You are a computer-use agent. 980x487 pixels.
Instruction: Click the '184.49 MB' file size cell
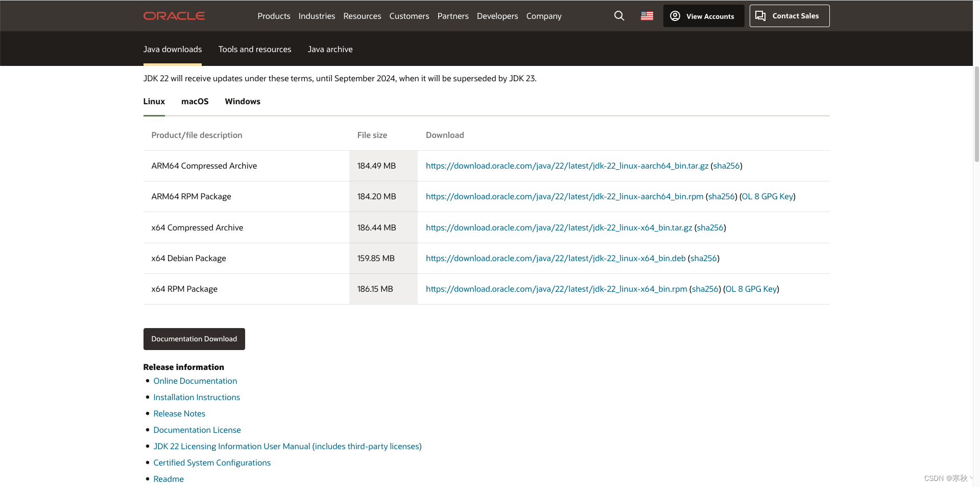pos(384,166)
